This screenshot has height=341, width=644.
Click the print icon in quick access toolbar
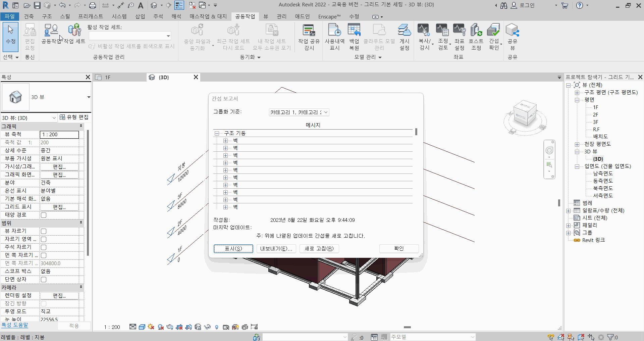[x=93, y=5]
